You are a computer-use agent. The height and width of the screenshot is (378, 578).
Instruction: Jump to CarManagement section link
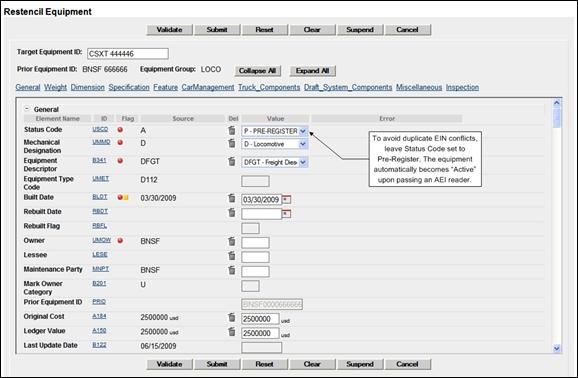[208, 87]
